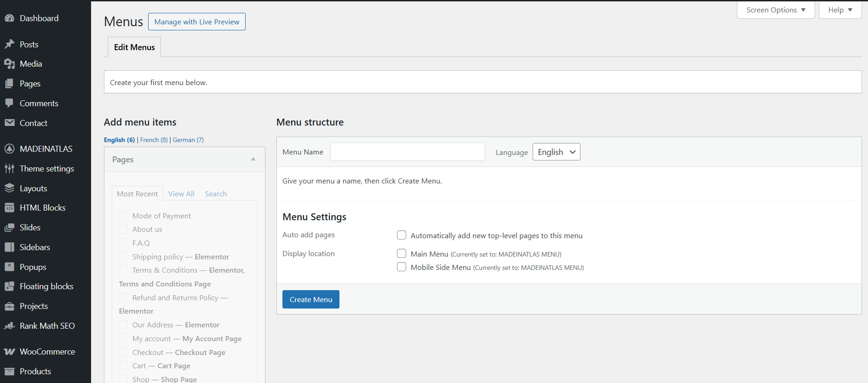
Task: Click the Dashboard gauge icon in sidebar
Action: coord(9,18)
